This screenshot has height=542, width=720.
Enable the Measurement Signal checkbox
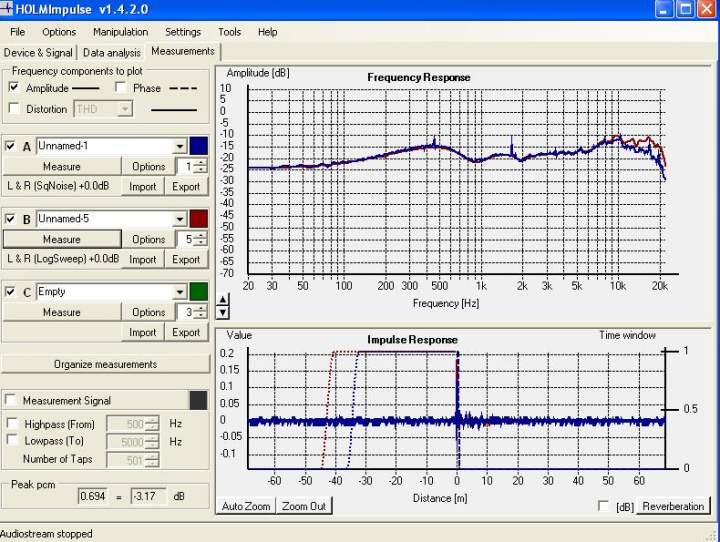(11, 400)
